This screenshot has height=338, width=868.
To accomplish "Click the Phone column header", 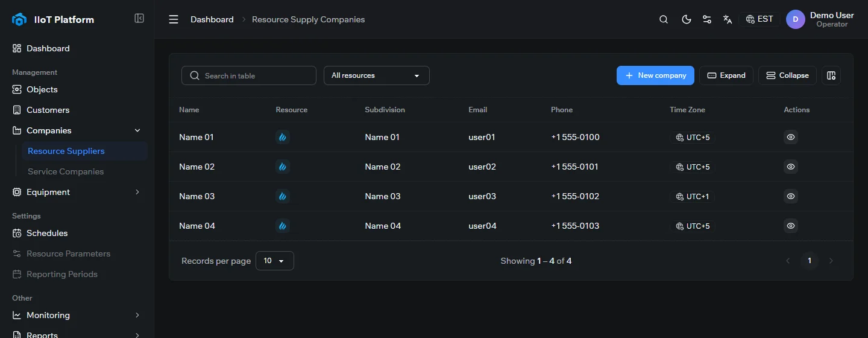I will point(562,110).
